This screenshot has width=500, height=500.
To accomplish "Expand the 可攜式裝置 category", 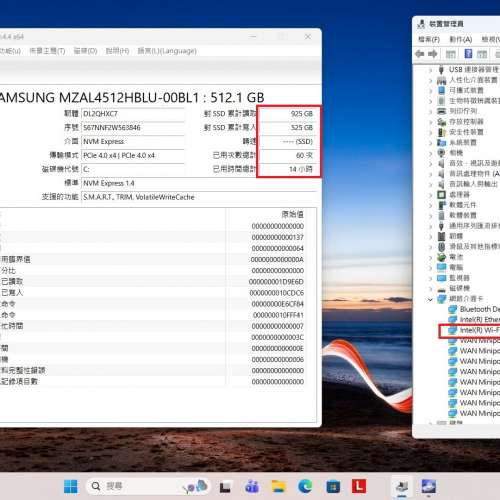I will 430,91.
